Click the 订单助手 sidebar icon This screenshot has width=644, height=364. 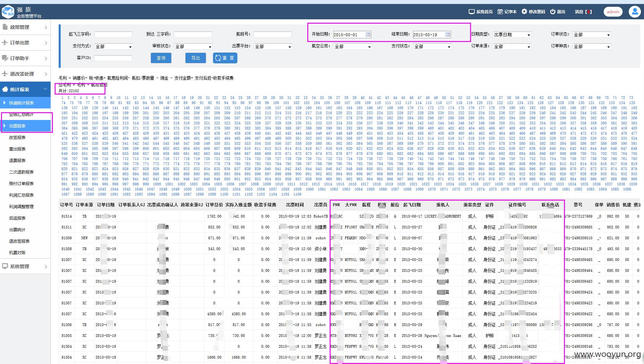pyautogui.click(x=5, y=58)
